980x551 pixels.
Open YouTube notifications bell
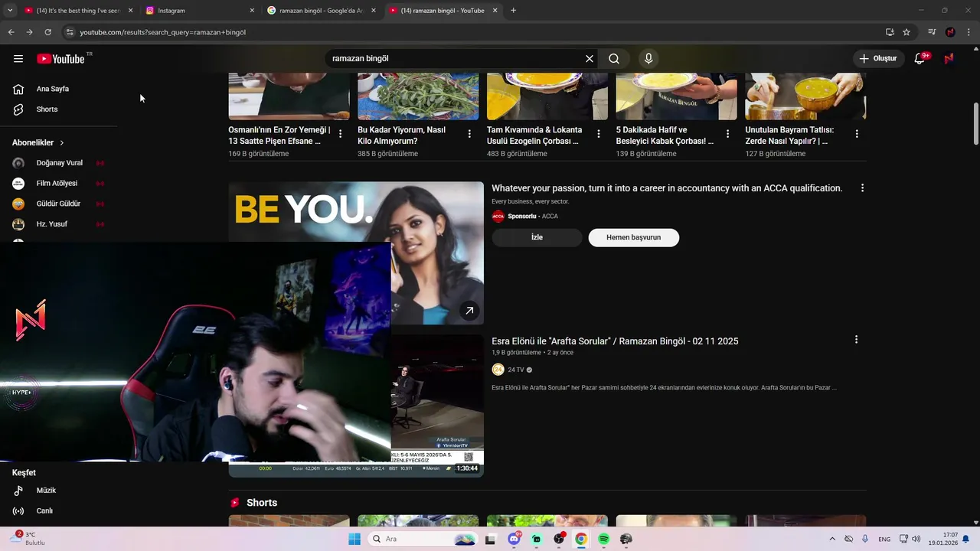coord(920,58)
